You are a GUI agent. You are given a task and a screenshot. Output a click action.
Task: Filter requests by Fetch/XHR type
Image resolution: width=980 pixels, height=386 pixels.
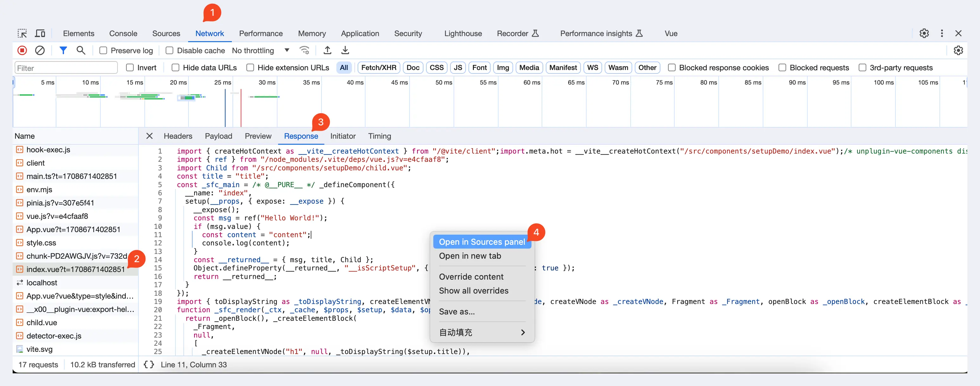[x=378, y=68]
